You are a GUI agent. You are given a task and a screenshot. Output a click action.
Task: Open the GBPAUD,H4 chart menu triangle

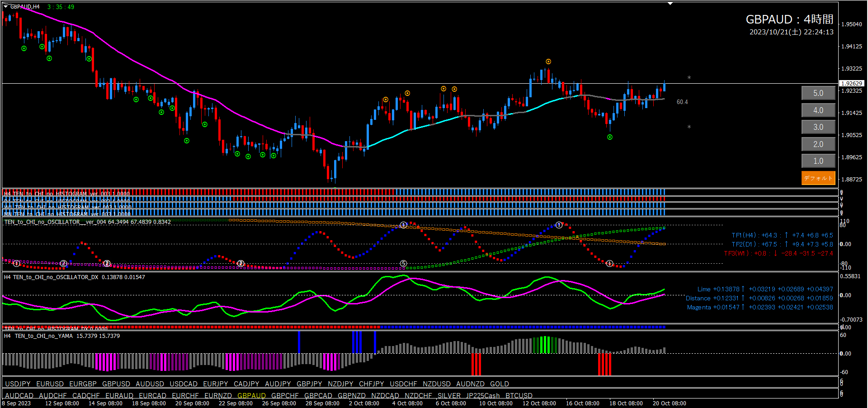point(5,7)
